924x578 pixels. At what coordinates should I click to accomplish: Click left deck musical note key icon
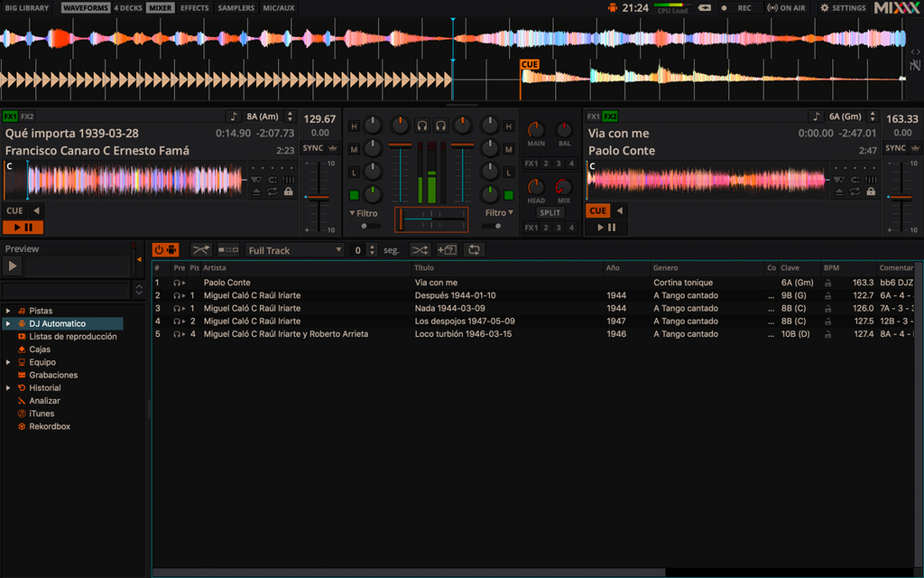(x=234, y=117)
